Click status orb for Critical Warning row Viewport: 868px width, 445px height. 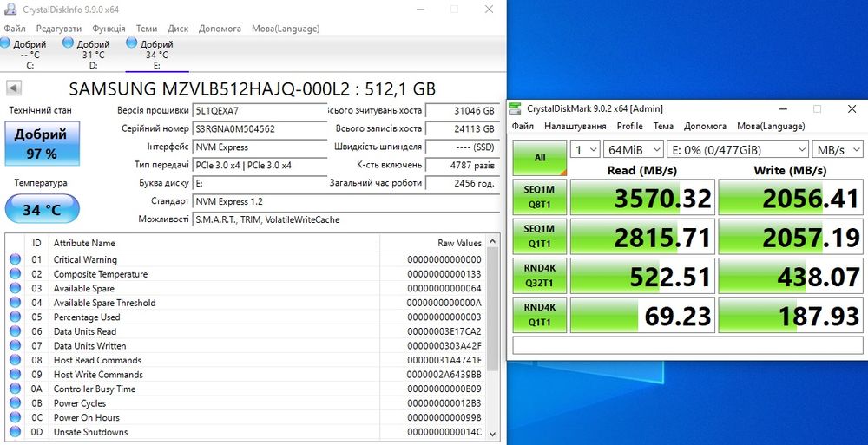15,259
